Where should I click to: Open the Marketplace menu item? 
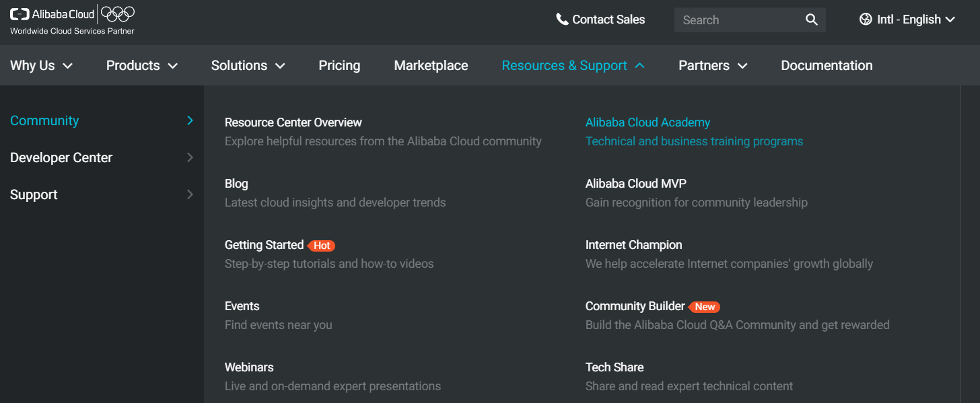(431, 65)
